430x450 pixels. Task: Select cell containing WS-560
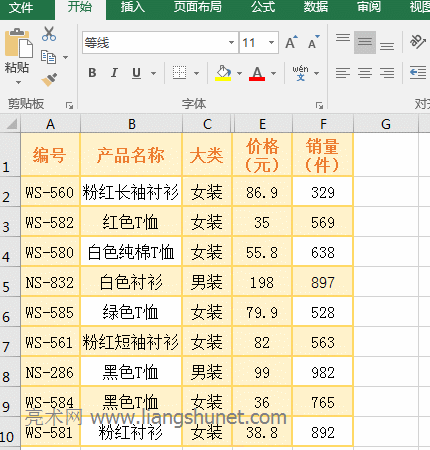pos(50,191)
